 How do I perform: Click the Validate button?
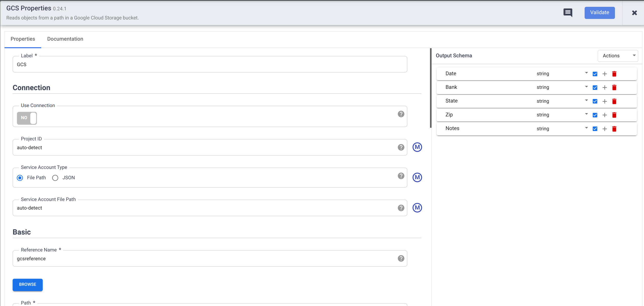pyautogui.click(x=599, y=12)
